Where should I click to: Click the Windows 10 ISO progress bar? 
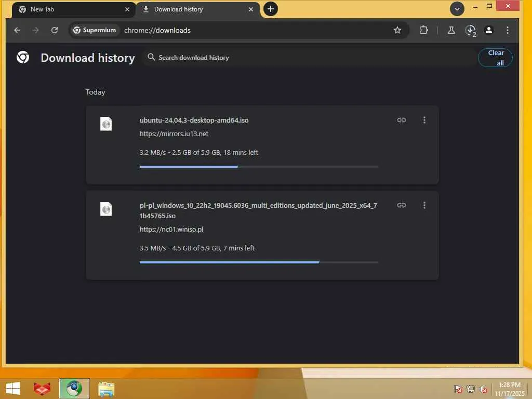point(259,262)
